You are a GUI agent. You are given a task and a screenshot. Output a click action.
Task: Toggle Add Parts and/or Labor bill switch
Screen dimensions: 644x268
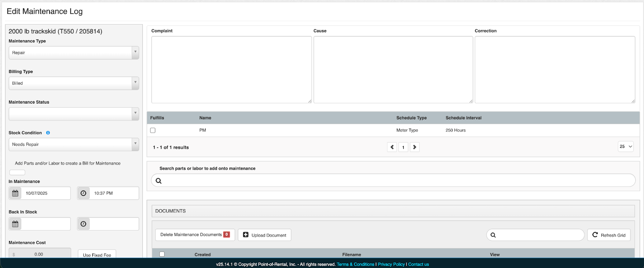[x=17, y=172]
